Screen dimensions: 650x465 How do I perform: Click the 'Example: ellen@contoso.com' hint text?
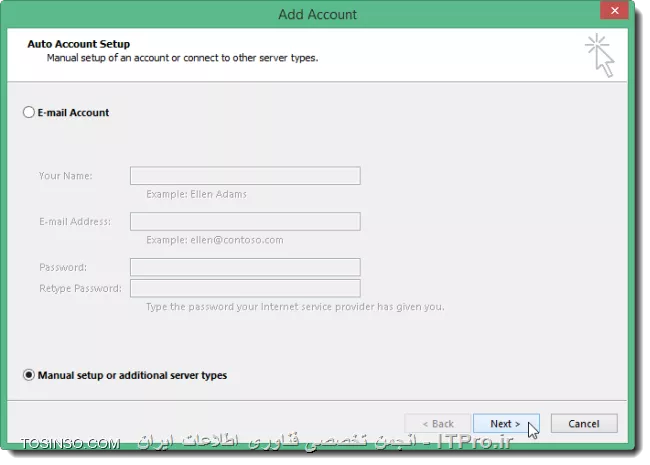(x=215, y=240)
